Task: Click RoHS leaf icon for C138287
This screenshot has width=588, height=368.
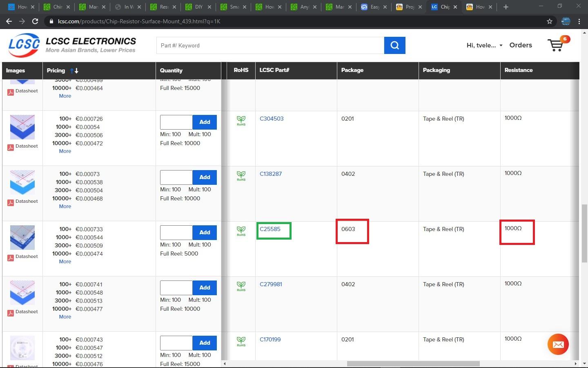Action: [241, 176]
